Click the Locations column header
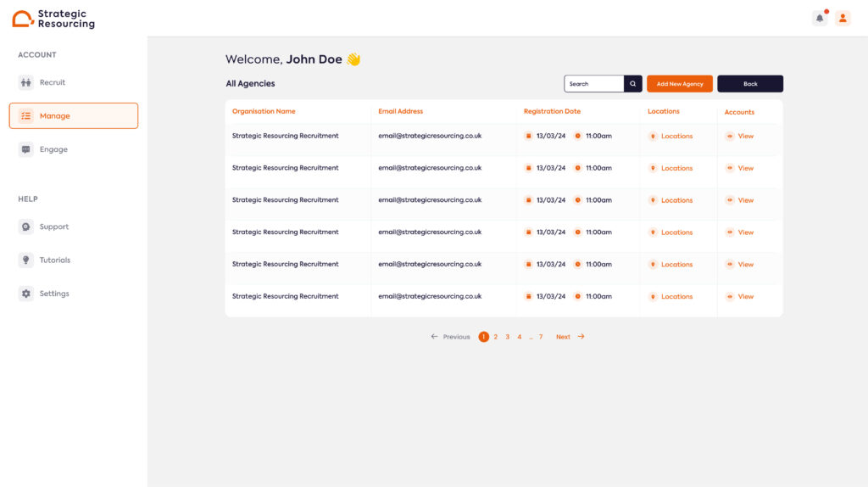This screenshot has height=487, width=868. pyautogui.click(x=663, y=111)
